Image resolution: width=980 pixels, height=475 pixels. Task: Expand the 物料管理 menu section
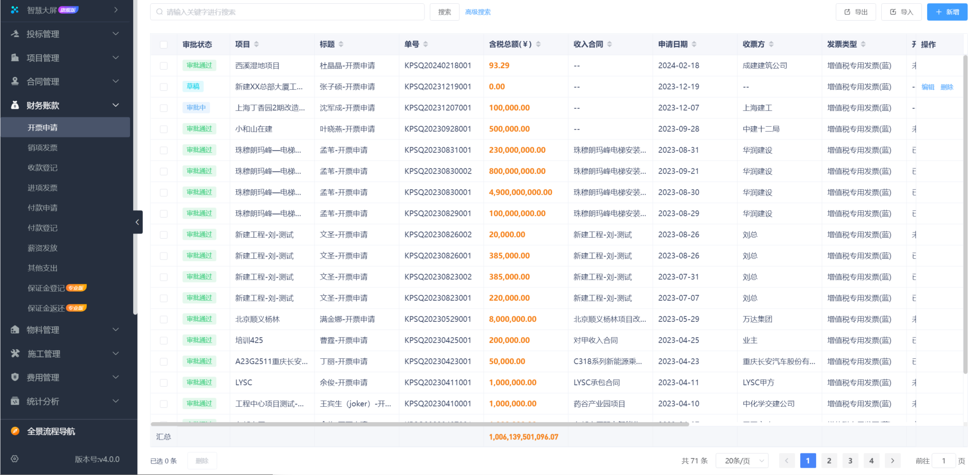[x=116, y=330]
